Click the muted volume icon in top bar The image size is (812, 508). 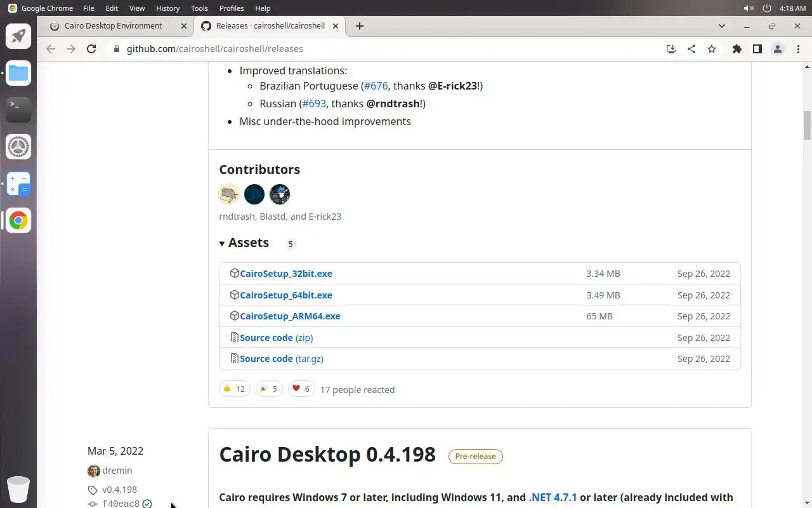[749, 8]
